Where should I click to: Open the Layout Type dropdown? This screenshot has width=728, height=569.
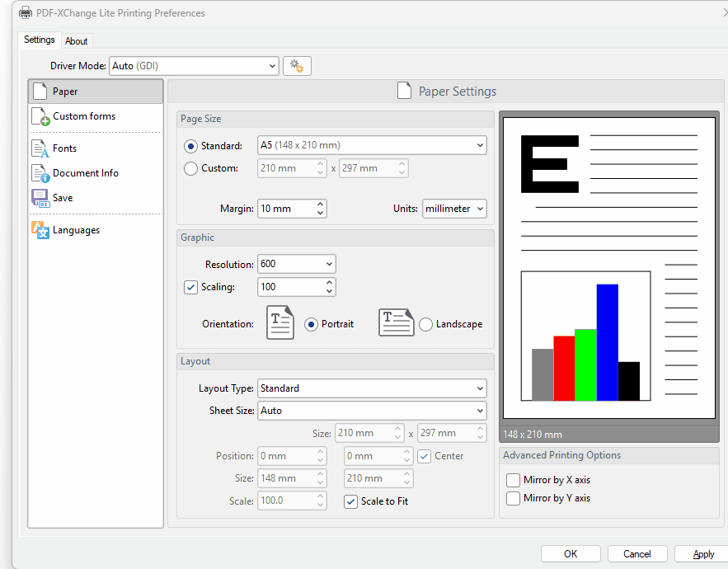click(x=372, y=388)
